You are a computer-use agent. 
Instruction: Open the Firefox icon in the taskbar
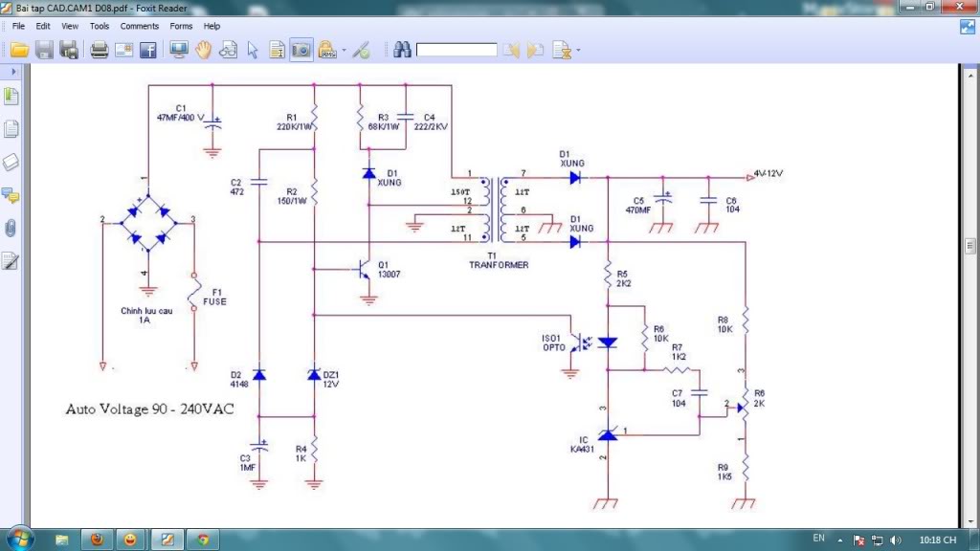tap(97, 540)
